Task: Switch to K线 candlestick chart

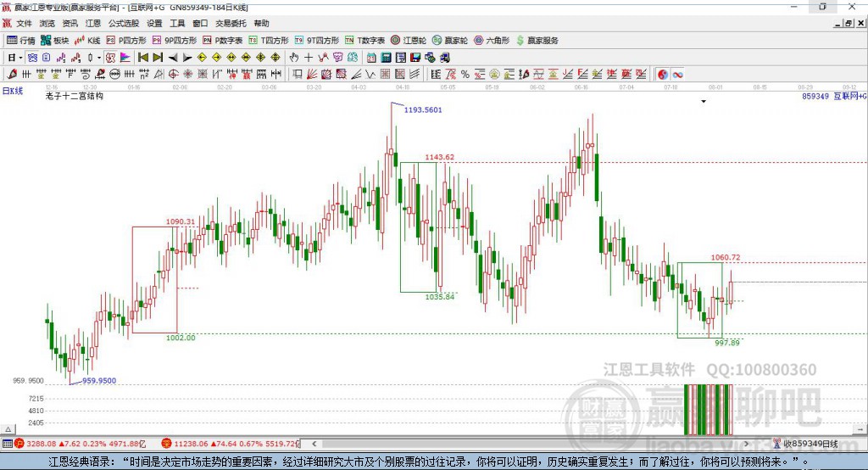Action: pyautogui.click(x=88, y=41)
